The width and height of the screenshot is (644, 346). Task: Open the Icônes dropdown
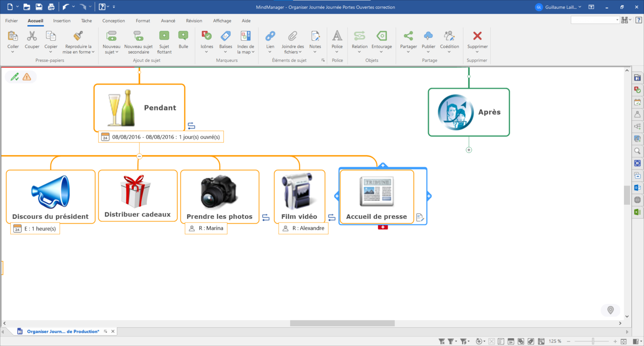tap(207, 51)
